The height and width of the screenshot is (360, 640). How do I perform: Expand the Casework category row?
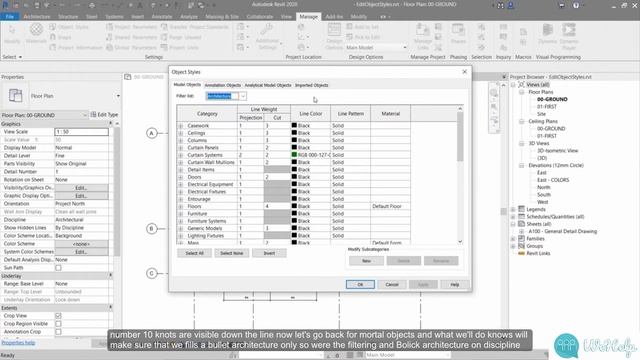coord(181,126)
